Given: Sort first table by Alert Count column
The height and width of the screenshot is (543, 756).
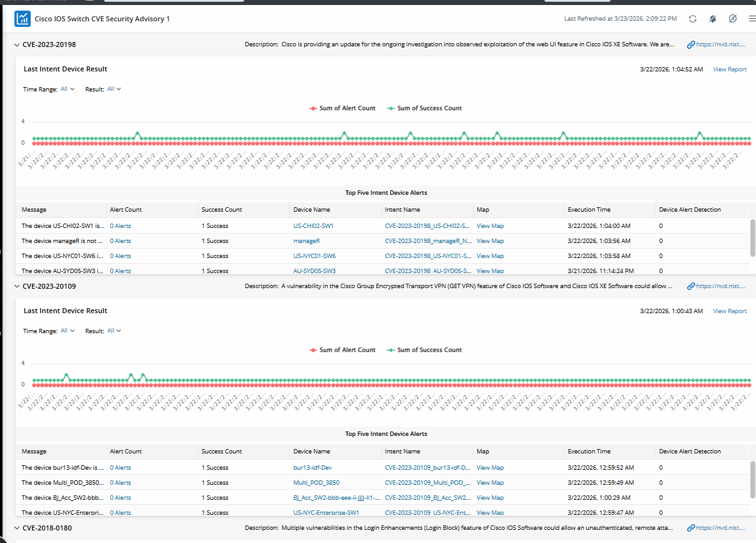Looking at the screenshot, I should pyautogui.click(x=126, y=210).
